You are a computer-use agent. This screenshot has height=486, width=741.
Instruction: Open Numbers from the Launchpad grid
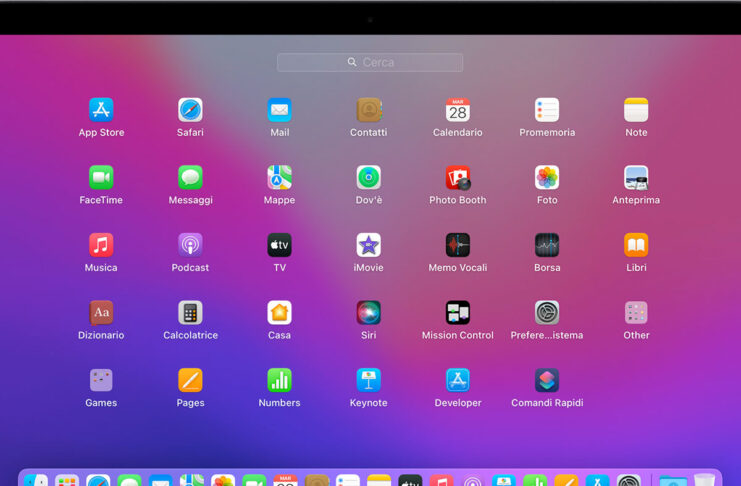click(279, 380)
